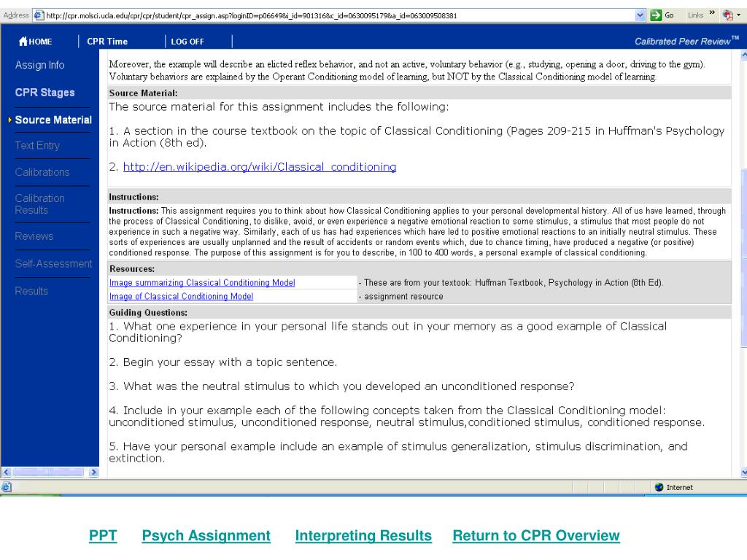
Task: Open CPR Time in top menu
Action: [107, 42]
